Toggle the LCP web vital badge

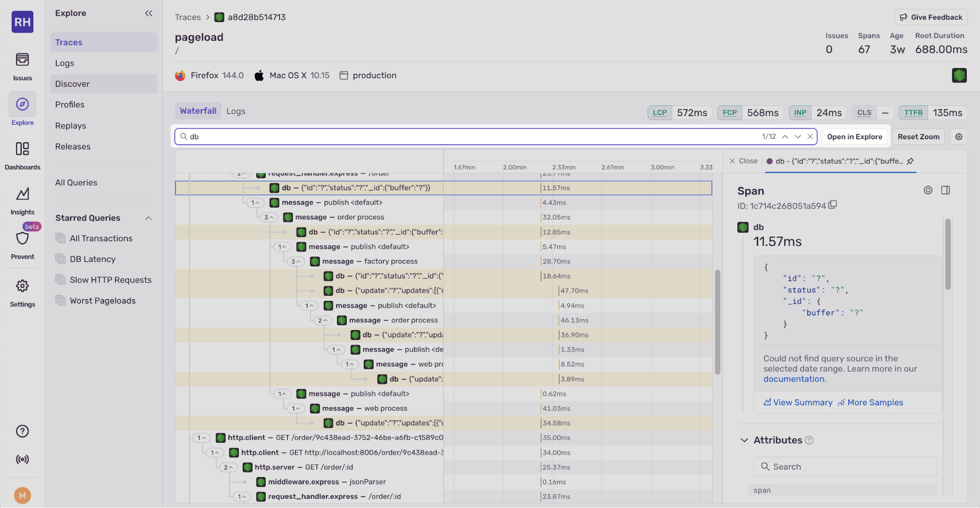click(x=659, y=112)
